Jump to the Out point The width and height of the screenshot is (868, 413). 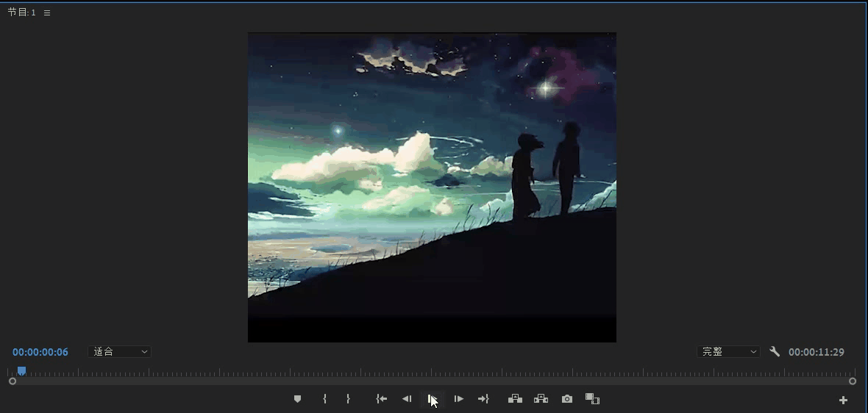(x=483, y=399)
